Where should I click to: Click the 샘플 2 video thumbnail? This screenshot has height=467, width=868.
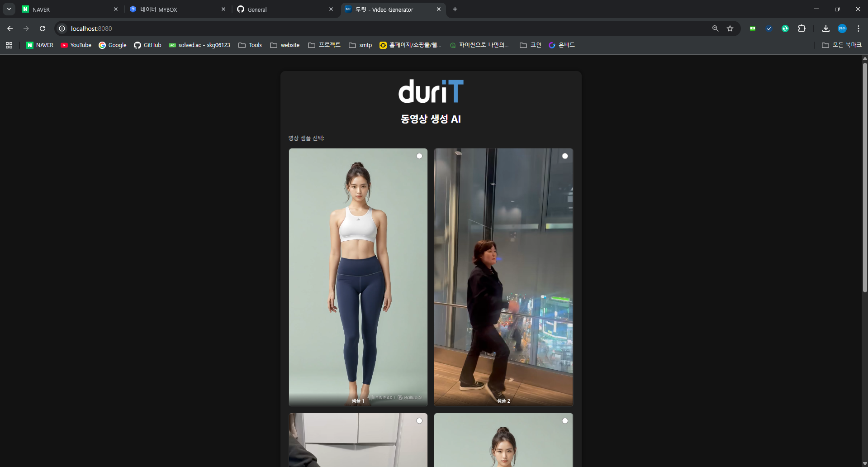click(503, 277)
